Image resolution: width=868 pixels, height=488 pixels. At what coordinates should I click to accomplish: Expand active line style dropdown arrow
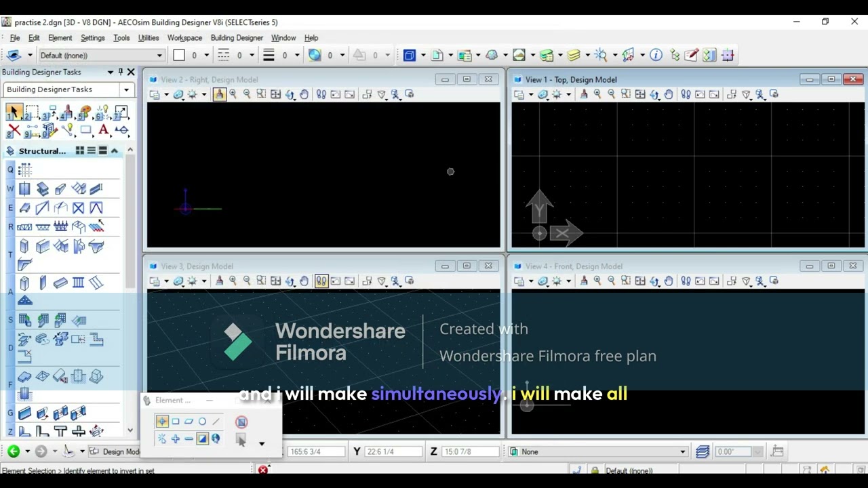(x=252, y=56)
